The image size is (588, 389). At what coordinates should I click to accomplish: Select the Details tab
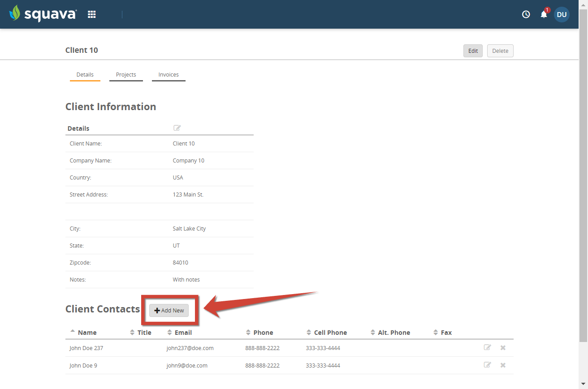click(x=85, y=75)
